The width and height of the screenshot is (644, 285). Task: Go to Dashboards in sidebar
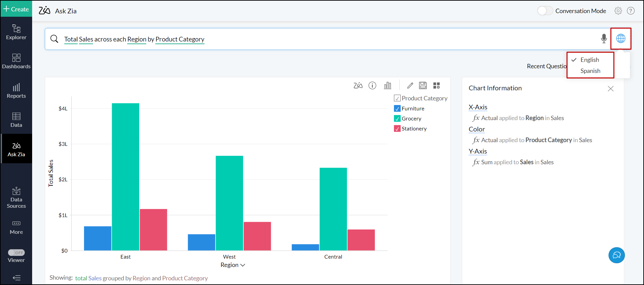[x=16, y=61]
